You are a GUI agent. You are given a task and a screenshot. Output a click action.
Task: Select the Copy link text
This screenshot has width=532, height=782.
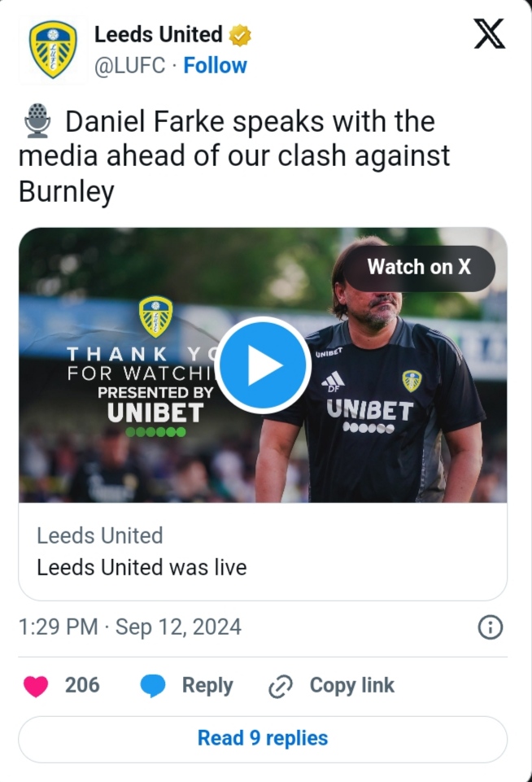click(x=351, y=686)
